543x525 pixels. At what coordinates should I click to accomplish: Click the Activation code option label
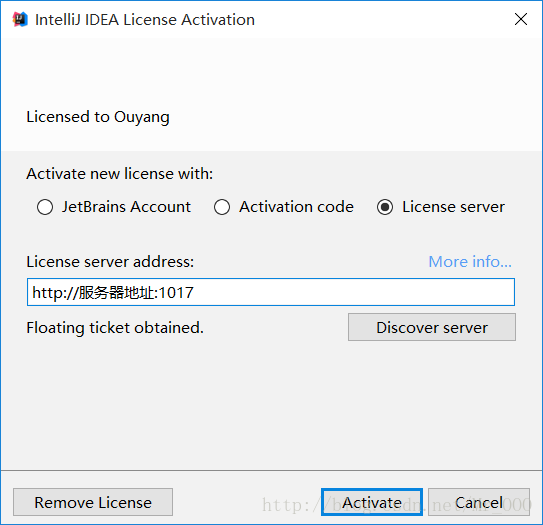coord(296,207)
